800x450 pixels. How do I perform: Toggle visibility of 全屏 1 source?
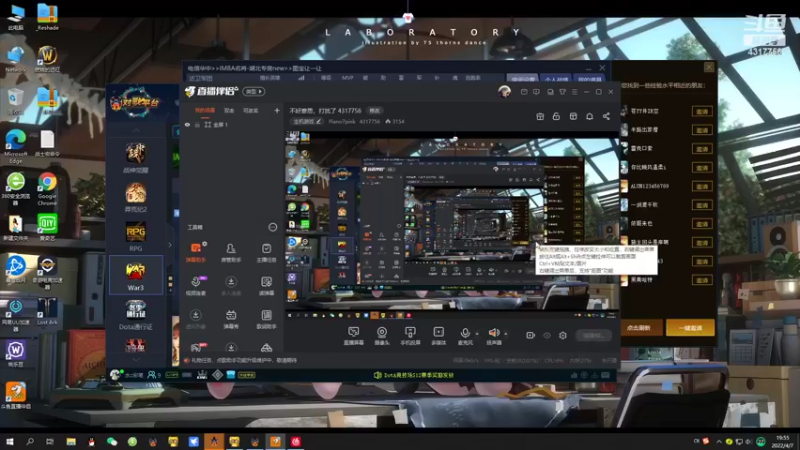click(x=187, y=124)
